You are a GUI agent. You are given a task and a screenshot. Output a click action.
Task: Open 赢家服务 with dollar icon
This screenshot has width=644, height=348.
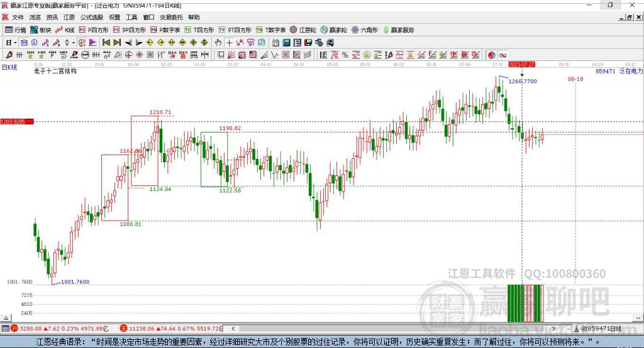point(398,30)
